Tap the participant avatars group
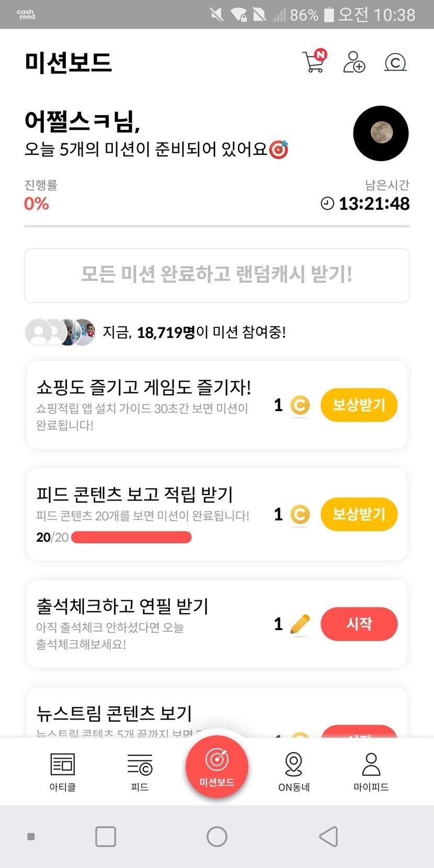This screenshot has height=868, width=434. click(x=61, y=332)
